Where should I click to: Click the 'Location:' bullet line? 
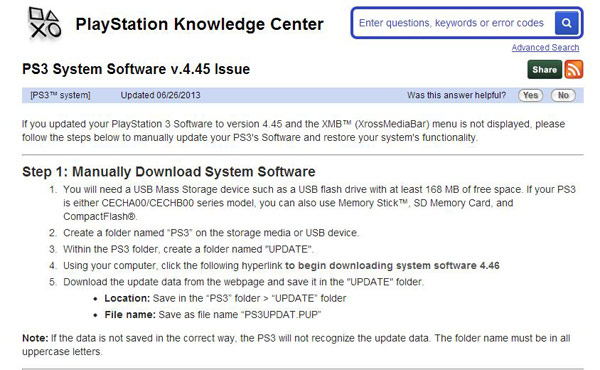pos(225,298)
